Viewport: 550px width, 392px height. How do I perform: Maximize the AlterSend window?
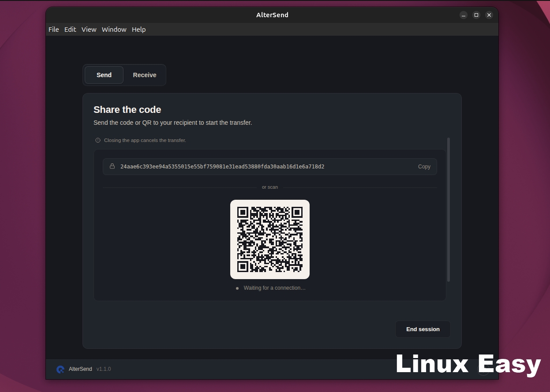click(x=476, y=15)
